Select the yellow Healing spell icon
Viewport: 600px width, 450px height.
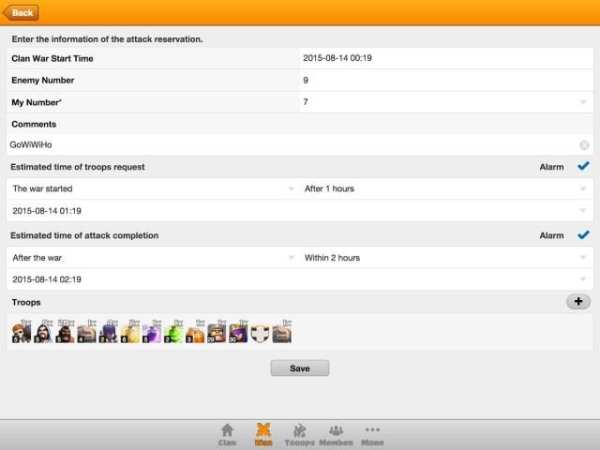click(130, 332)
